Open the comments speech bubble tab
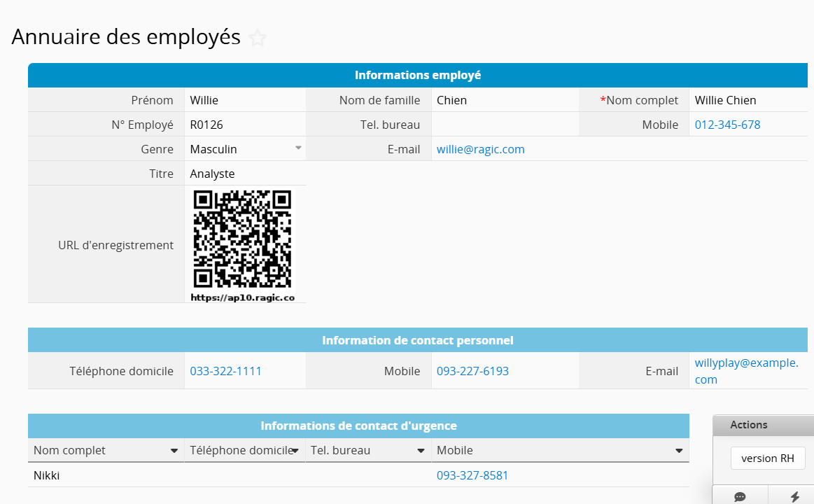Screen dimensions: 814x504 pos(740,496)
